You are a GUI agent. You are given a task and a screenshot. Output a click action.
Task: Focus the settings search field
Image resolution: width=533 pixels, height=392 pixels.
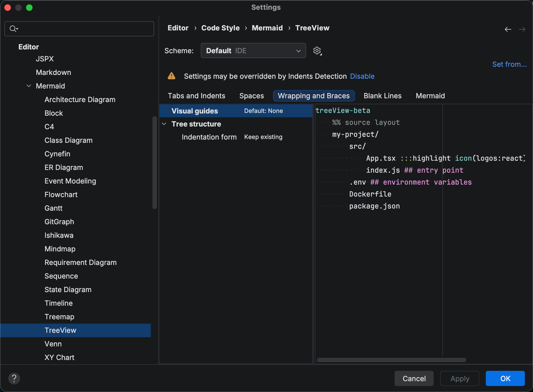tap(79, 29)
